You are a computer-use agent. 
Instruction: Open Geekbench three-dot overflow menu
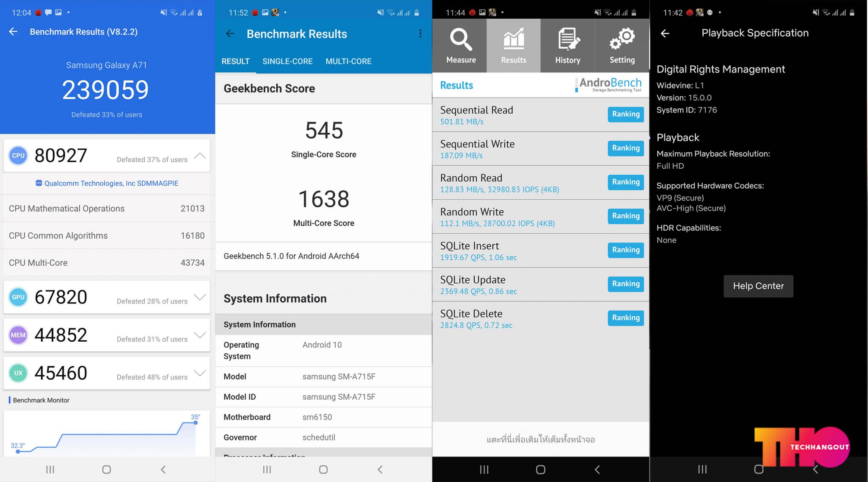(x=420, y=34)
